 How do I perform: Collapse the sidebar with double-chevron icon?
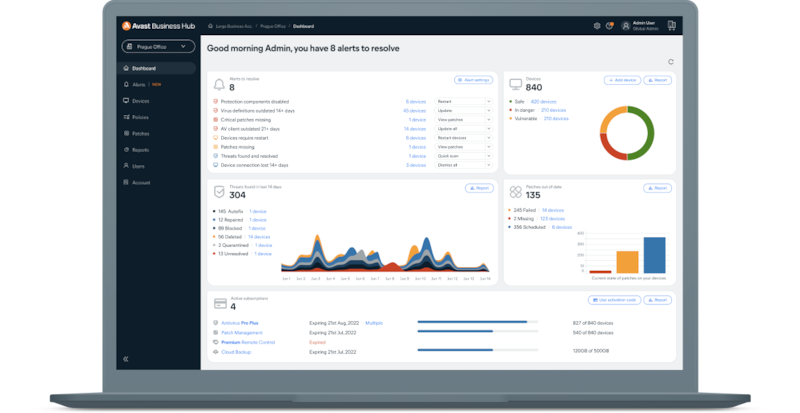[126, 359]
